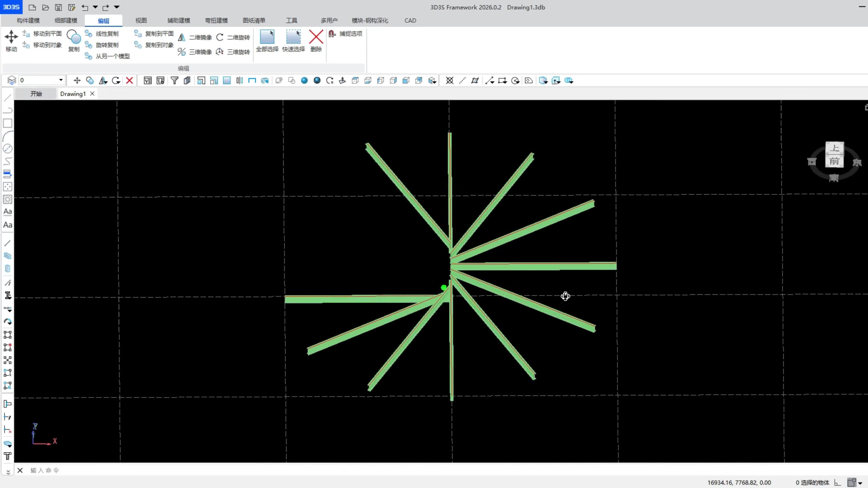
Task: Toggle the shaded sphere display mode
Action: pyautogui.click(x=304, y=80)
